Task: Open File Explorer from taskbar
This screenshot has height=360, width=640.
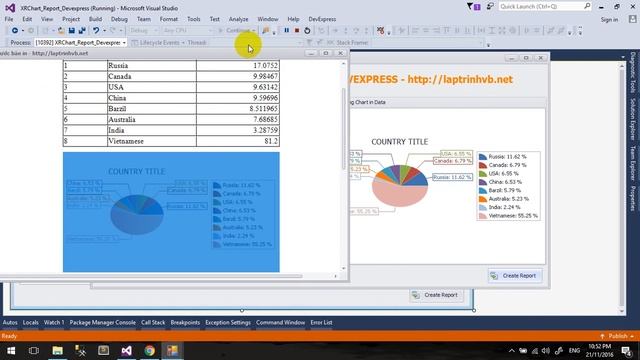Action: 58,351
